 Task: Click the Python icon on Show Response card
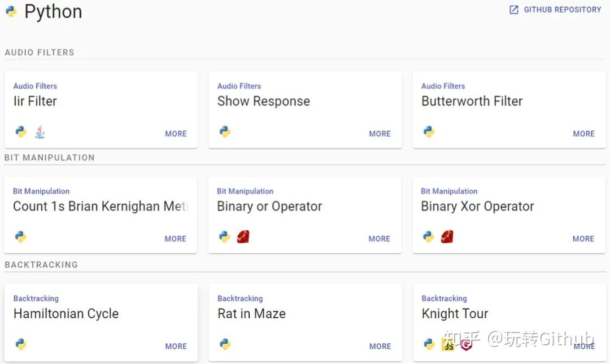tap(225, 132)
